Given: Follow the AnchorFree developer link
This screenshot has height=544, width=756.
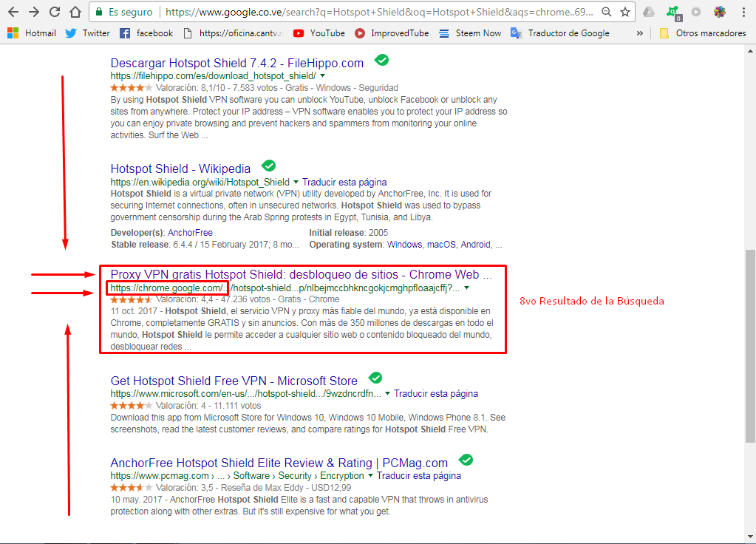Looking at the screenshot, I should 190,232.
